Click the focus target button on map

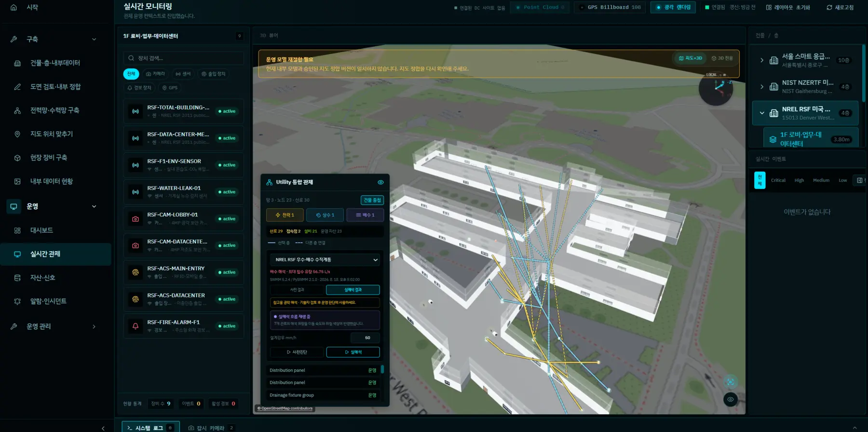(731, 382)
